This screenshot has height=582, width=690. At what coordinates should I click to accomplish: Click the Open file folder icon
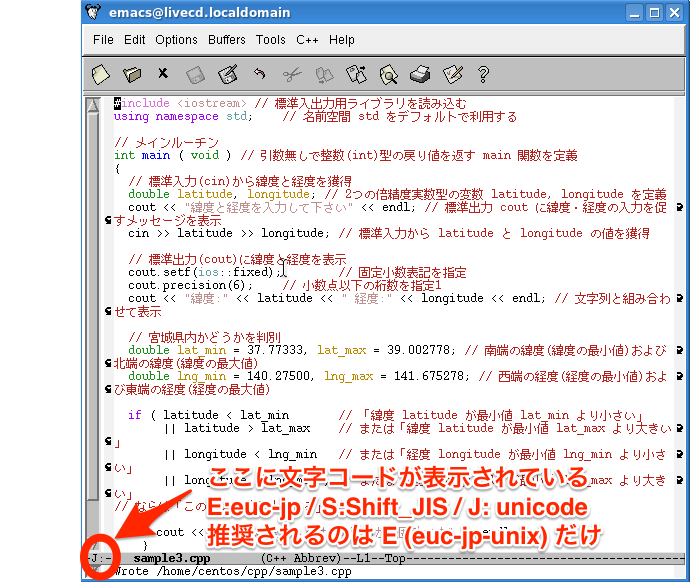[x=132, y=74]
